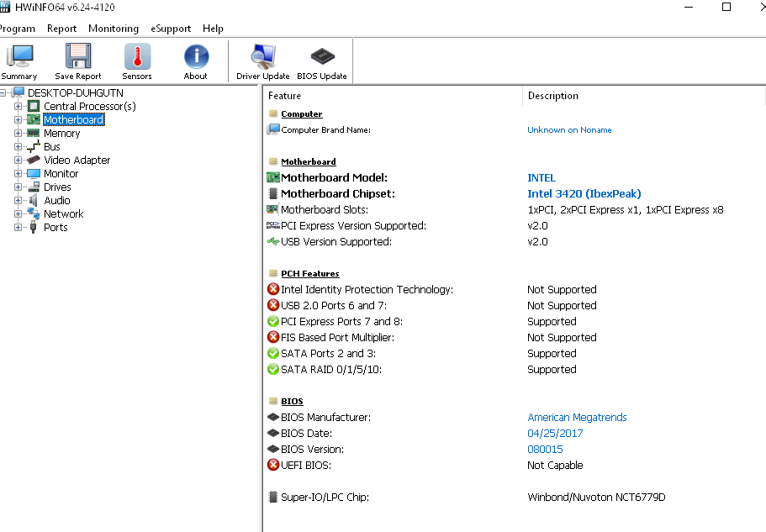Click the red X icon beside UEFI BIOS
766x532 pixels.
click(273, 465)
